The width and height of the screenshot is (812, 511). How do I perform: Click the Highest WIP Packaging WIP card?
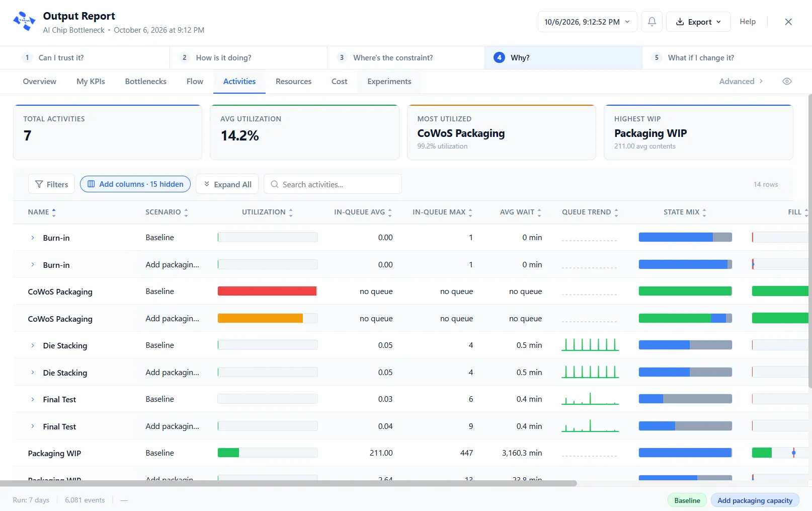(698, 132)
